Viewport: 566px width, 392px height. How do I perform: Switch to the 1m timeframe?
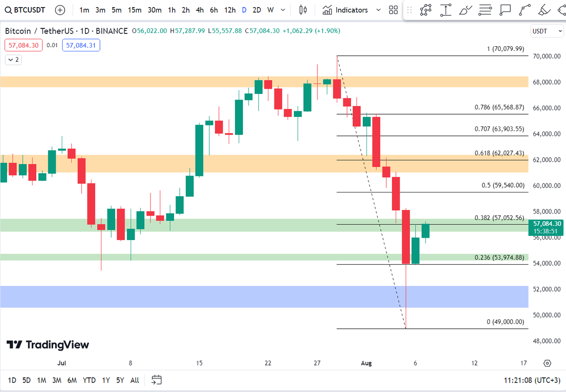84,10
